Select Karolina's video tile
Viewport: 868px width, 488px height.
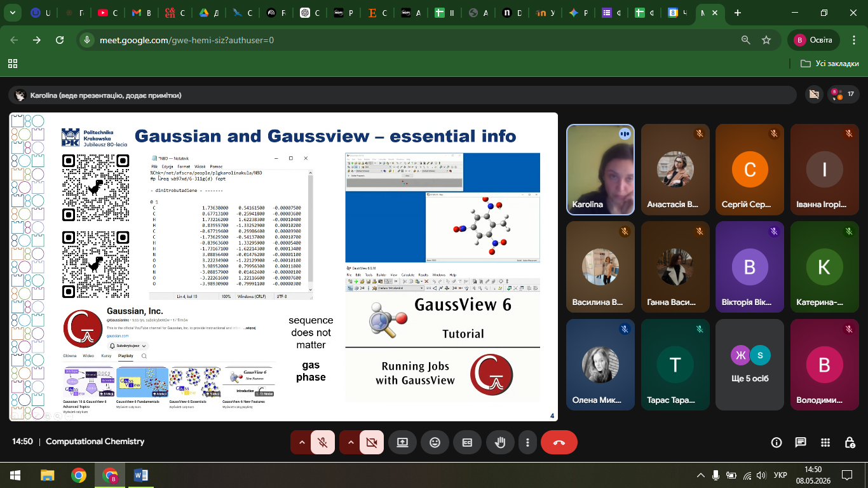(600, 170)
